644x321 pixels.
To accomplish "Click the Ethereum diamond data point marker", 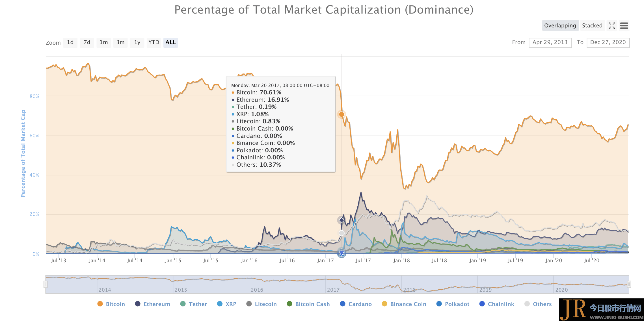I will [342, 220].
